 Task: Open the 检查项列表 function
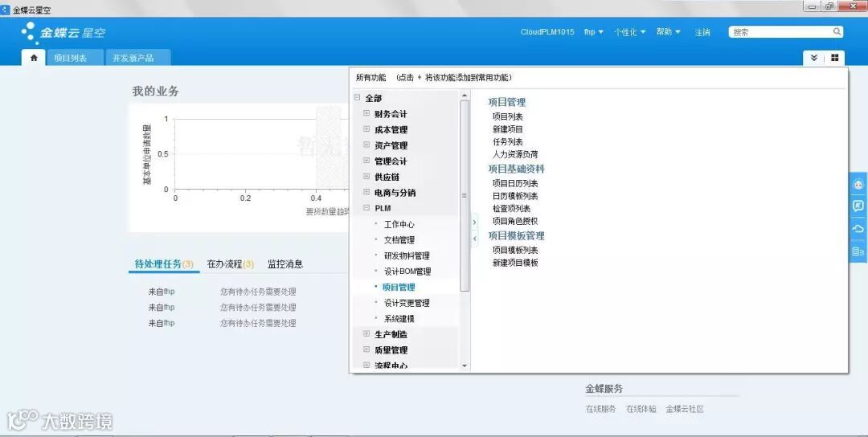tap(511, 209)
